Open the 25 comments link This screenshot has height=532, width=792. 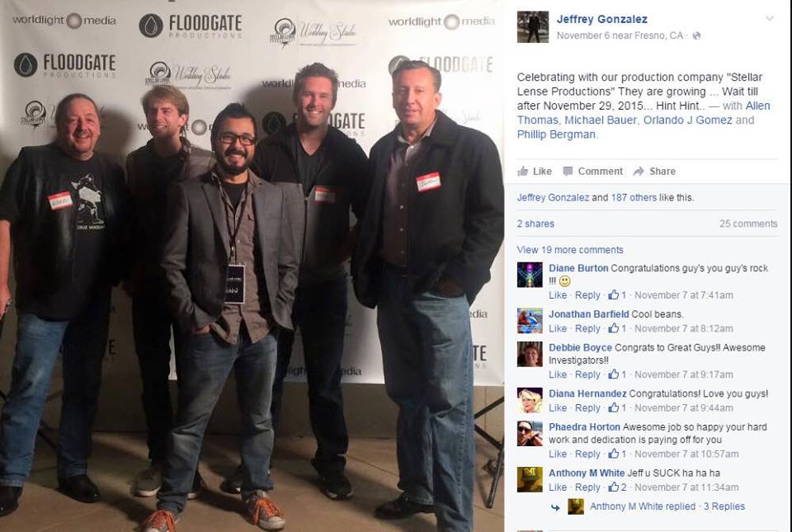(x=748, y=224)
